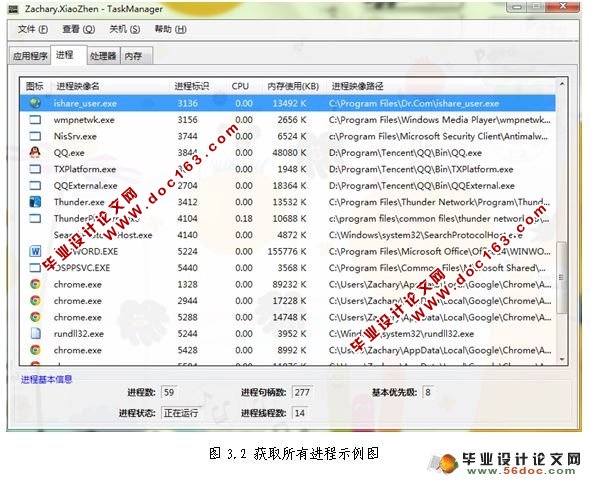The image size is (591, 481).
Task: Click Chrome icon for process 5428
Action: coord(35,350)
